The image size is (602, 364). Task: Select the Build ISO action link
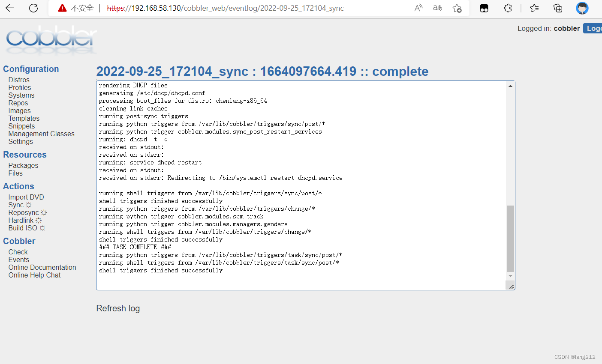(23, 228)
